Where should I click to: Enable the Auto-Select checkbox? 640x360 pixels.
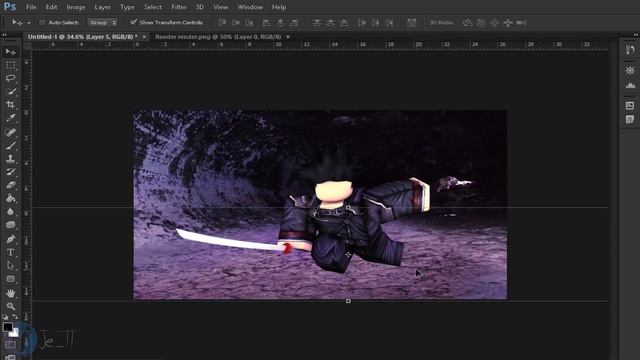point(42,22)
